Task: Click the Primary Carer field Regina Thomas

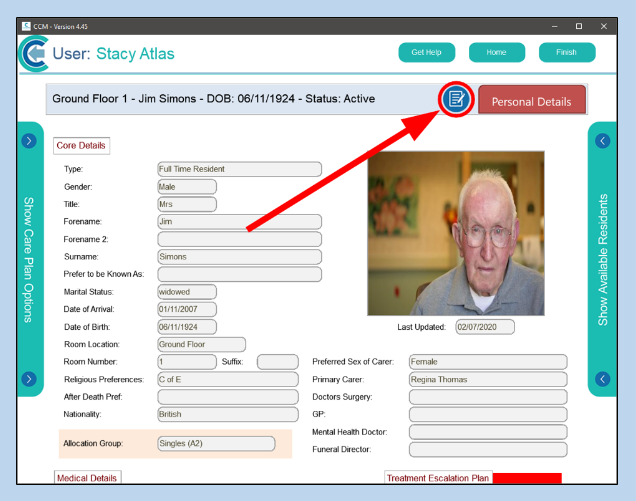Action: [x=488, y=379]
